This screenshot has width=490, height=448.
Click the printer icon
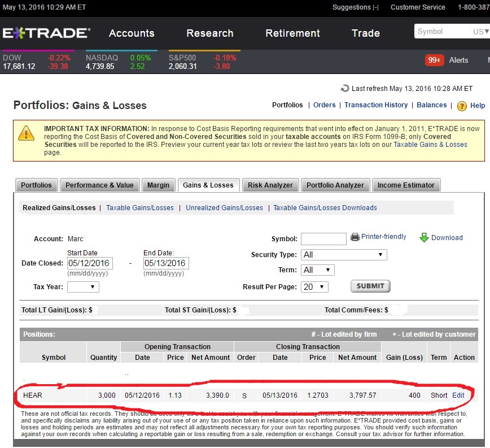point(355,237)
